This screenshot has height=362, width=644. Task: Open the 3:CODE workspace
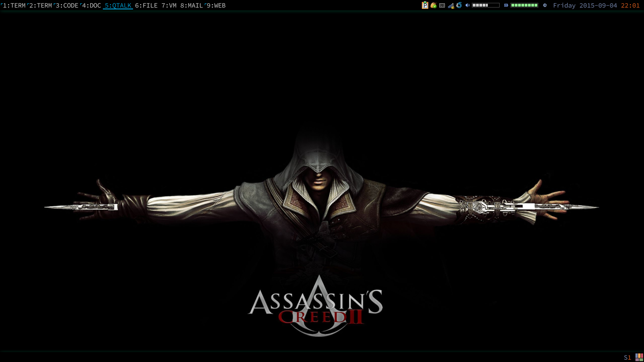pyautogui.click(x=67, y=6)
